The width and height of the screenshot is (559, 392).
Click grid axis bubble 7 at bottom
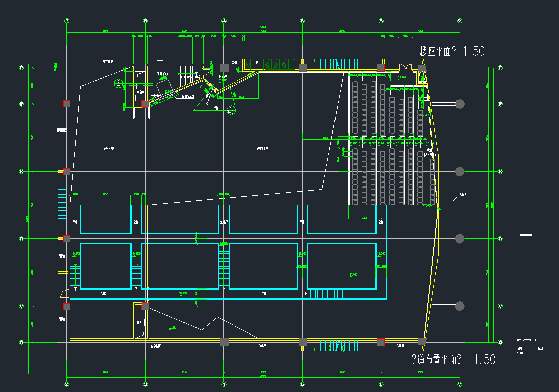coord(460,384)
